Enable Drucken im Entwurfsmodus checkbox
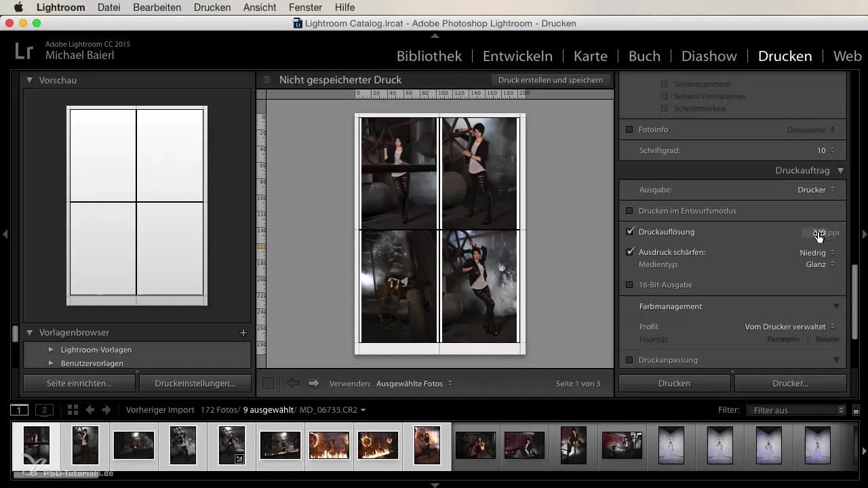Viewport: 868px width, 488px height. (x=629, y=211)
